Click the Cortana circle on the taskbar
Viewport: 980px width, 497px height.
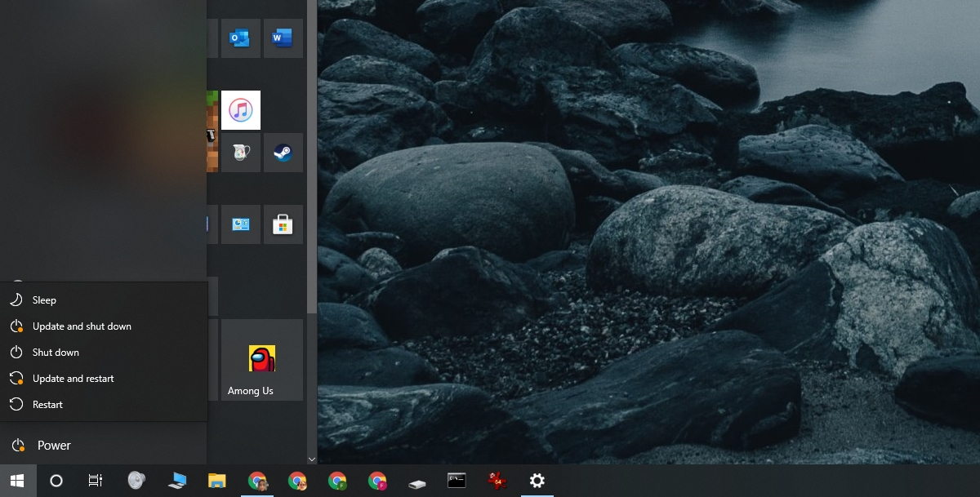point(56,481)
